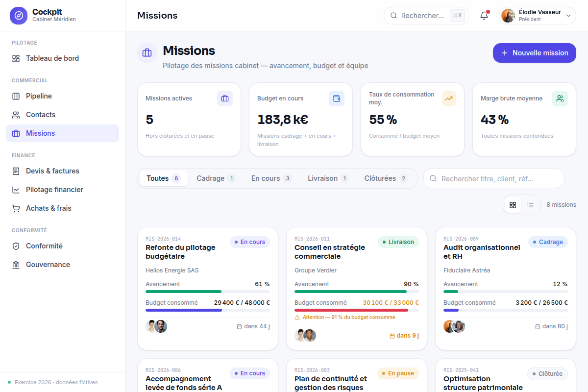Click team avatars on Helios Energie card
This screenshot has height=392, width=588.
tap(156, 326)
